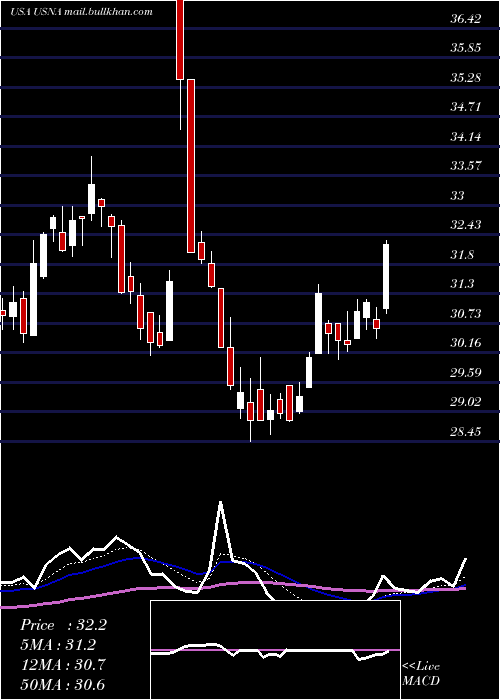Click the 5MA : 31.2 value
This screenshot has width=500, height=700.
click(x=58, y=645)
